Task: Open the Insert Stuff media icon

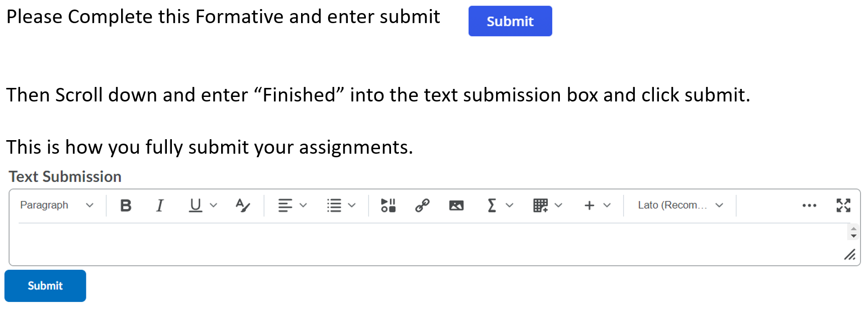Action: [388, 205]
